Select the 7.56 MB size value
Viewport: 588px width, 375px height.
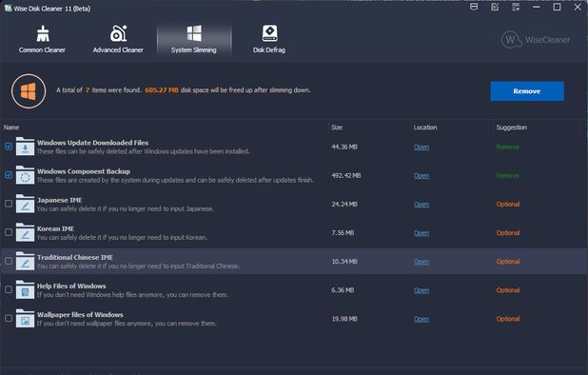pyautogui.click(x=343, y=233)
